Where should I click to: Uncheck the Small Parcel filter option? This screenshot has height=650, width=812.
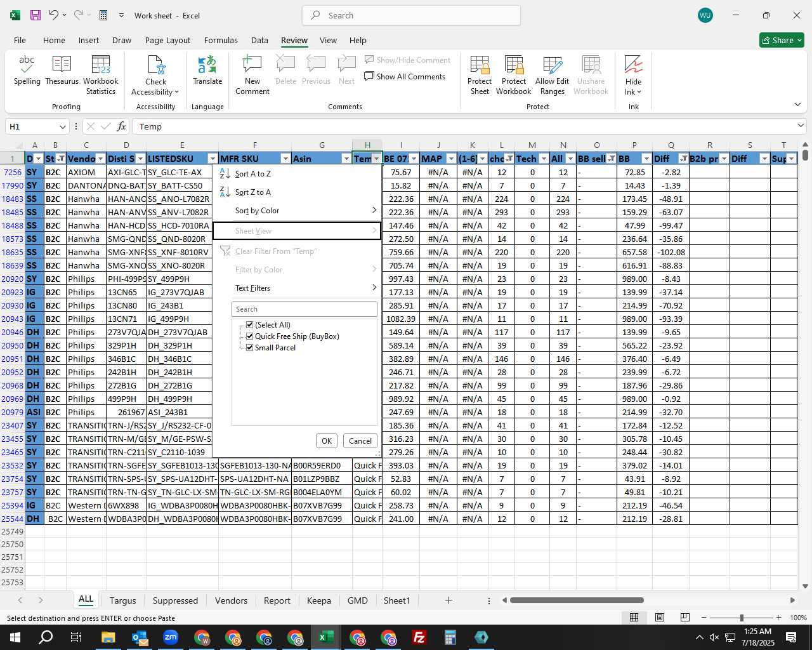coord(250,348)
